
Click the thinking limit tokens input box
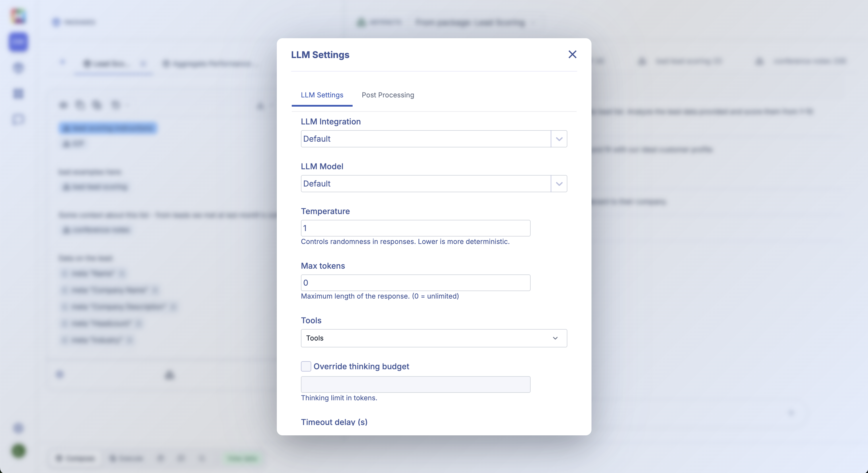(x=415, y=384)
